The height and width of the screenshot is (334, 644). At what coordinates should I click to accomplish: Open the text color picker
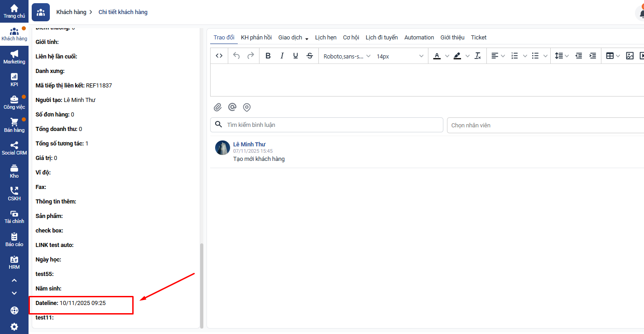tap(437, 56)
